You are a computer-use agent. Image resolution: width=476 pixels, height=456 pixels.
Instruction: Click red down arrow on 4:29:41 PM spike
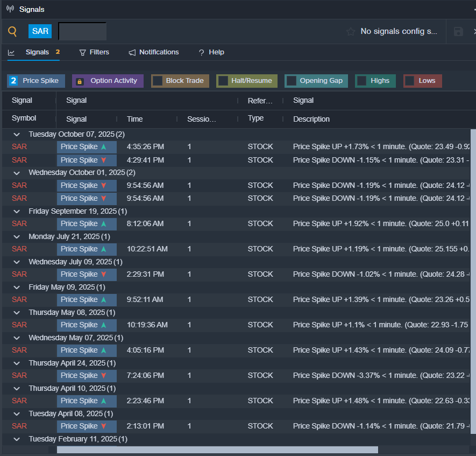point(104,160)
